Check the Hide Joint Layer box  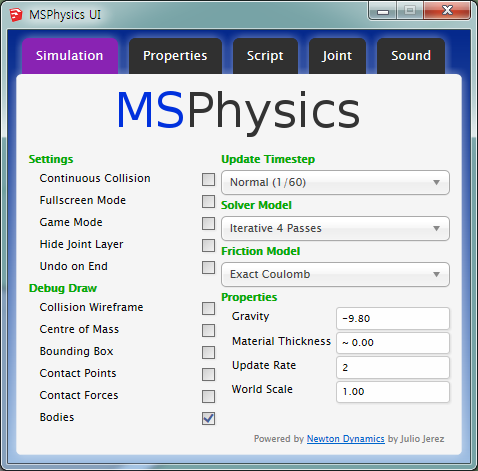(208, 246)
